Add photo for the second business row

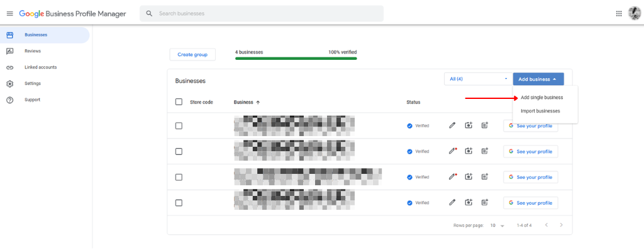click(x=469, y=151)
